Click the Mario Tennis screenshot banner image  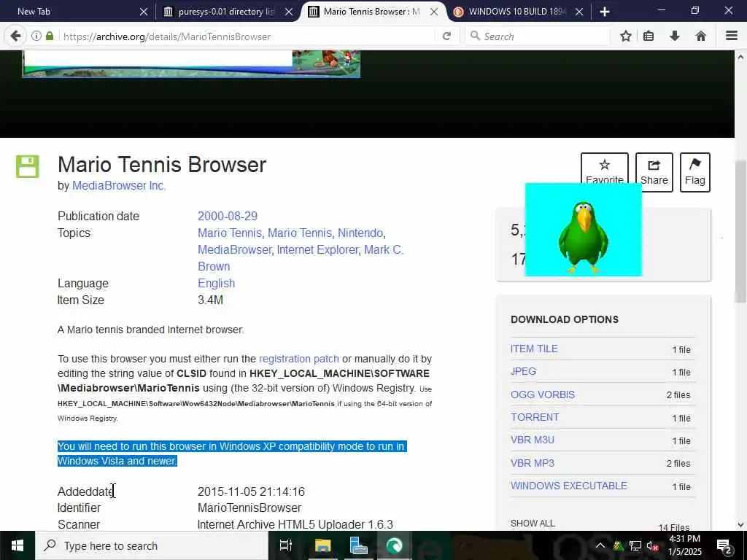pos(191,64)
